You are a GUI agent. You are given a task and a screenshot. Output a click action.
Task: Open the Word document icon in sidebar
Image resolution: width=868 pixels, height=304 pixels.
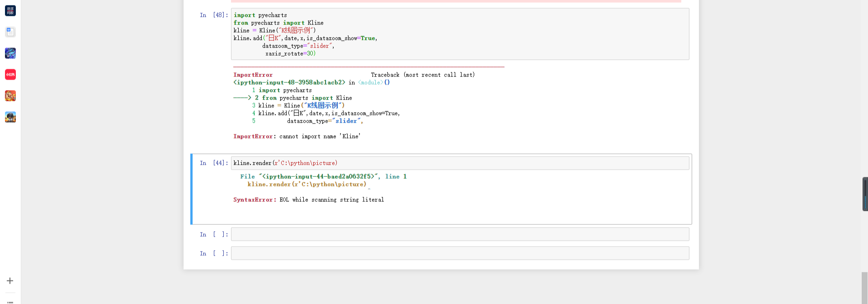[x=10, y=32]
